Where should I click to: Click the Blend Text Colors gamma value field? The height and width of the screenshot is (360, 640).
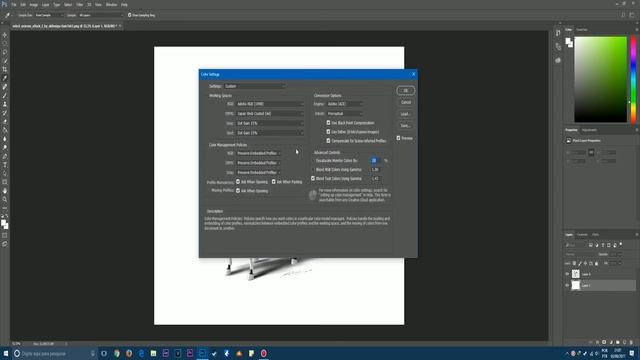coord(376,178)
